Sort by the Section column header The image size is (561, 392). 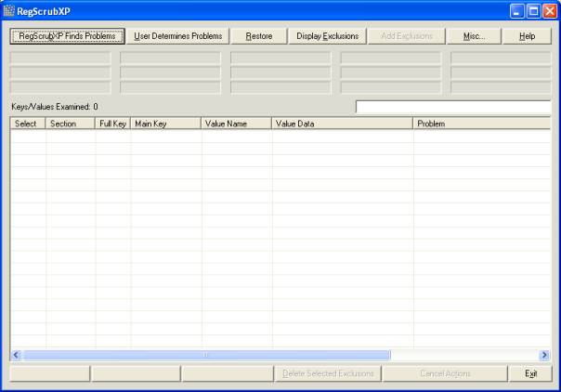coord(71,124)
